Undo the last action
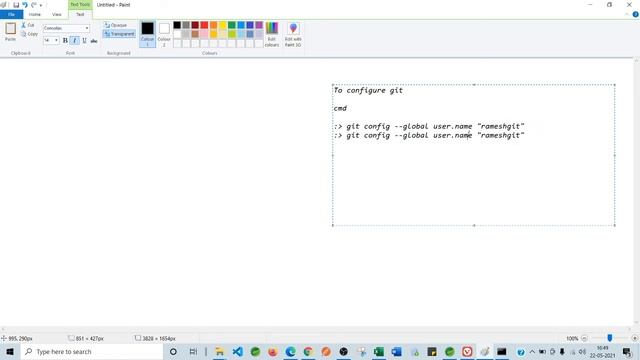 (25, 5)
